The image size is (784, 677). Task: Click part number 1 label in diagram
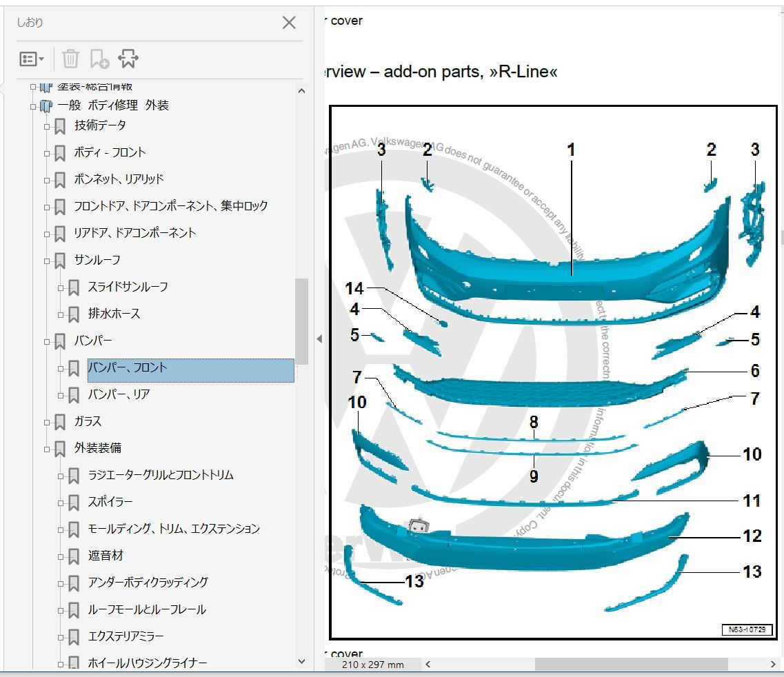pos(570,150)
